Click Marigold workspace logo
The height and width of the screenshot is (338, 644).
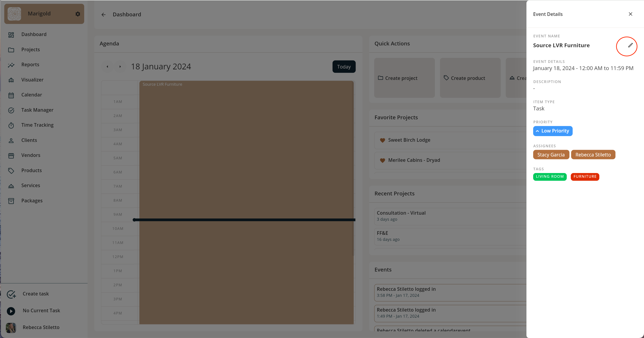point(14,14)
